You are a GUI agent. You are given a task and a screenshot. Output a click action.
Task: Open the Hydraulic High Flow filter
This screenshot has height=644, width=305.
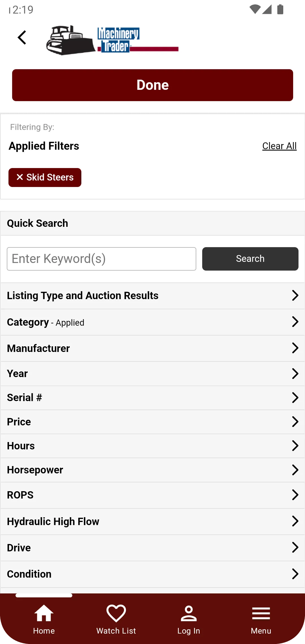[x=152, y=521]
